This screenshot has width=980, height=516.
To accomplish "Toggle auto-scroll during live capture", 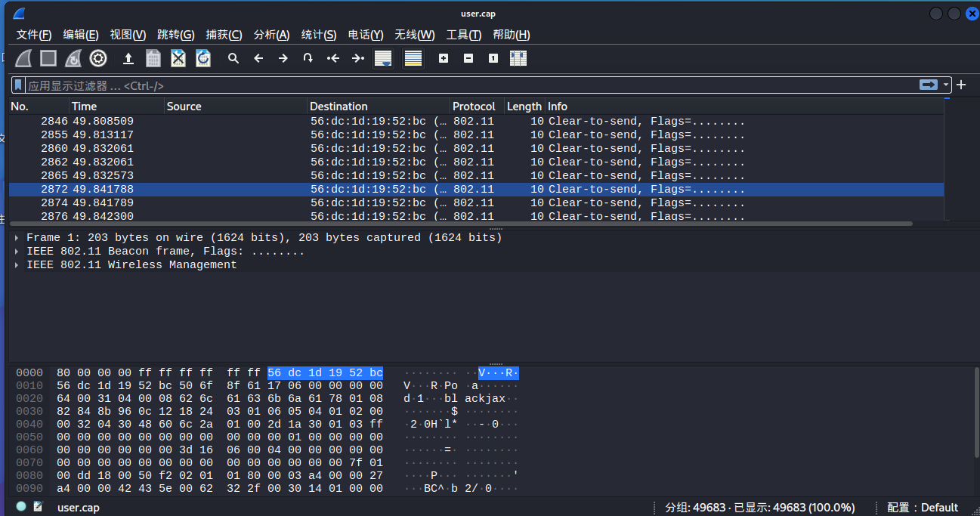I will coord(383,58).
